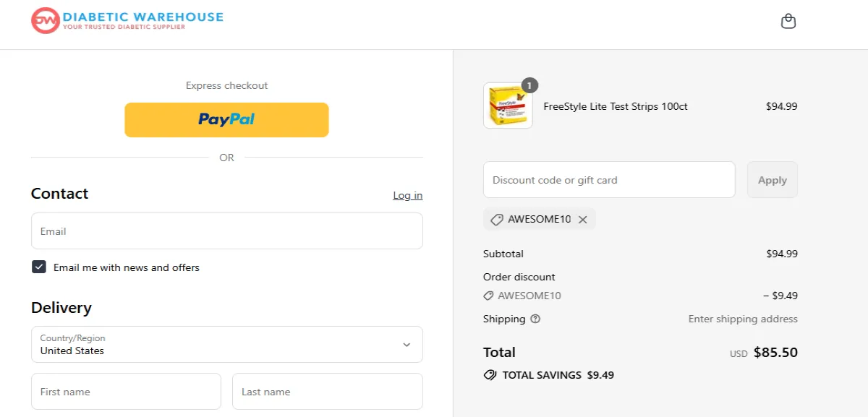This screenshot has width=868, height=417.
Task: Click the tag icon under Order discount
Action: click(490, 296)
